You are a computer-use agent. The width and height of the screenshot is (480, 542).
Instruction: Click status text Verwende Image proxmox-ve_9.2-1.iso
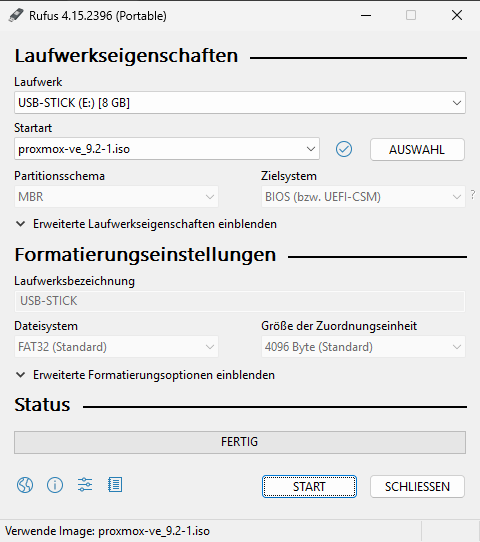pos(107,531)
